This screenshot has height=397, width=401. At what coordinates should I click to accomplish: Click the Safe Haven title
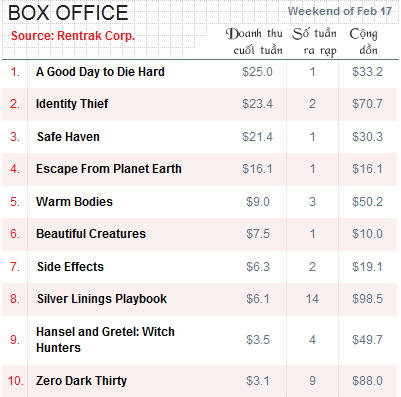tap(68, 137)
